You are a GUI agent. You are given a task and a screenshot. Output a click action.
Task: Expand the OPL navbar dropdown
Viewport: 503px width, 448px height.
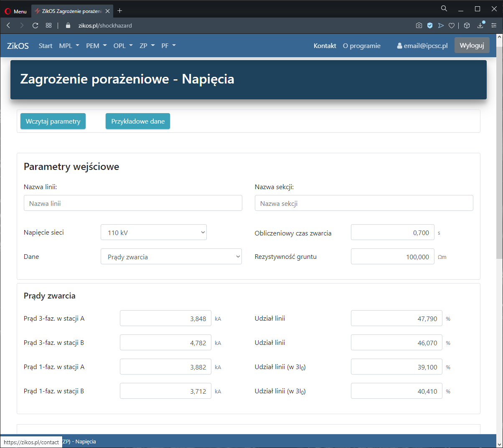pyautogui.click(x=123, y=46)
